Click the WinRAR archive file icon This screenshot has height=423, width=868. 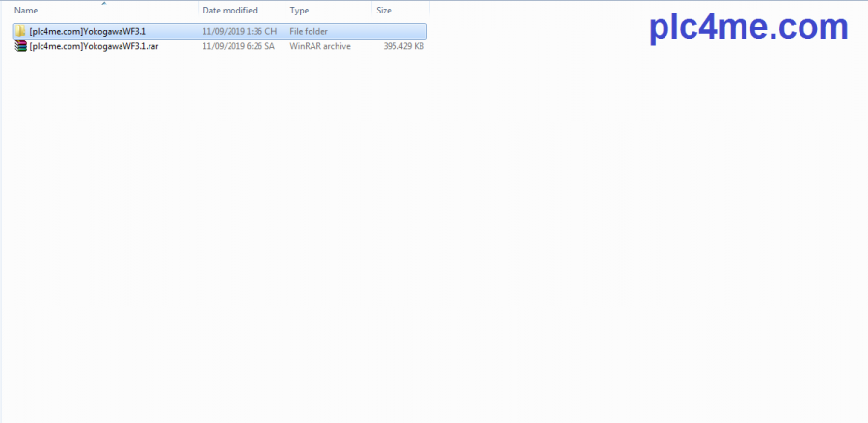20,45
